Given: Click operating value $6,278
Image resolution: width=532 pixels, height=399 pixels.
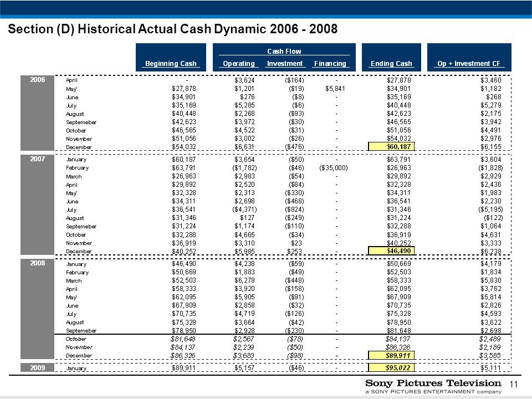Looking at the screenshot, I should [244, 280].
